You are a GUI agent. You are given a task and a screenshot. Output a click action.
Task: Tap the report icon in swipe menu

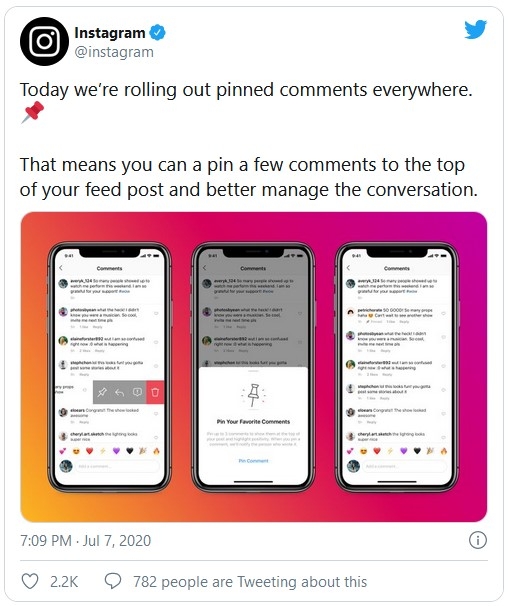137,392
